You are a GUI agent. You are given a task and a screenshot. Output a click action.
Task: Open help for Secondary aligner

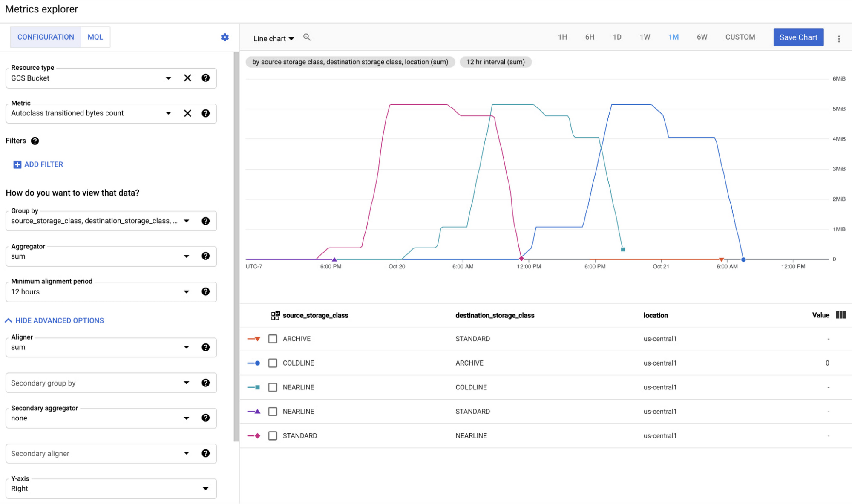(206, 453)
